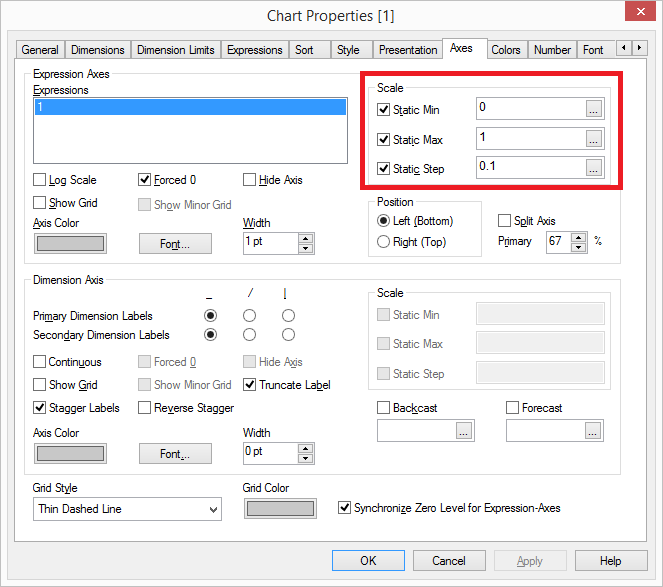Uncheck Synchronize Zero Level for Expression-Axes
This screenshot has width=663, height=587.
346,508
